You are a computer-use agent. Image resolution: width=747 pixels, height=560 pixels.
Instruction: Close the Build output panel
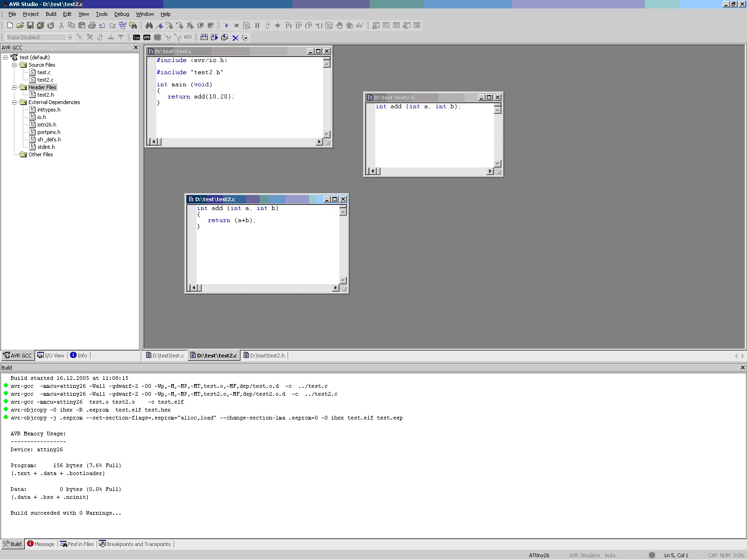[743, 368]
